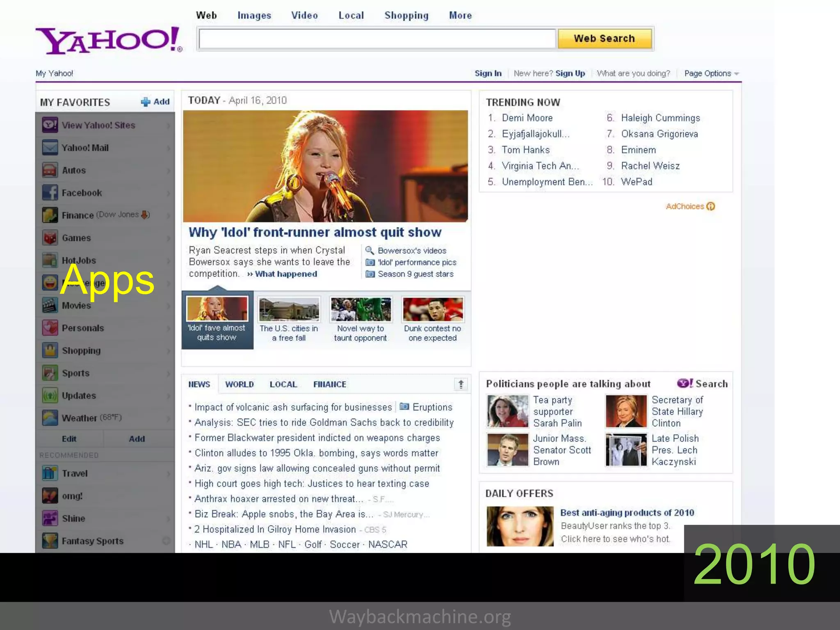Screen dimensions: 840x630
Task: Switch to the Images search tab
Action: (x=254, y=16)
